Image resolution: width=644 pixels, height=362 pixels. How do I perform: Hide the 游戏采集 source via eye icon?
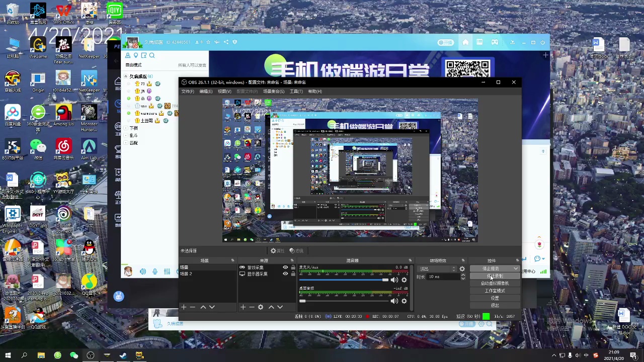click(285, 267)
